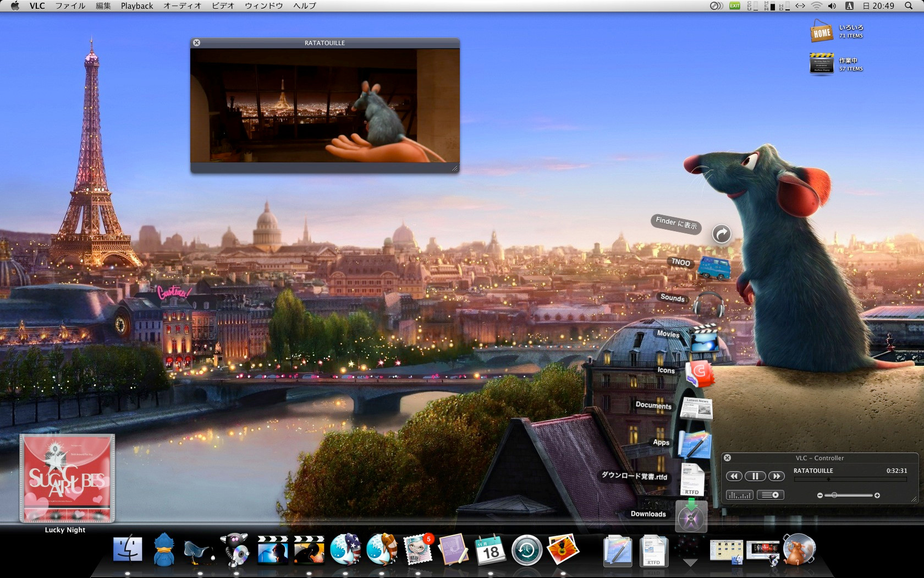Open the Remy rat in pot Dock icon
The height and width of the screenshot is (578, 924).
pyautogui.click(x=799, y=549)
